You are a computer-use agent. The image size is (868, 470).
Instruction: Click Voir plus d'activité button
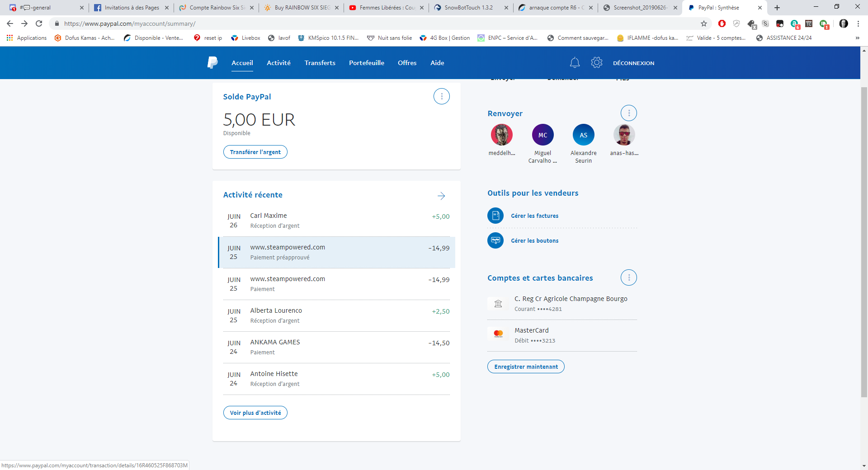click(x=255, y=413)
